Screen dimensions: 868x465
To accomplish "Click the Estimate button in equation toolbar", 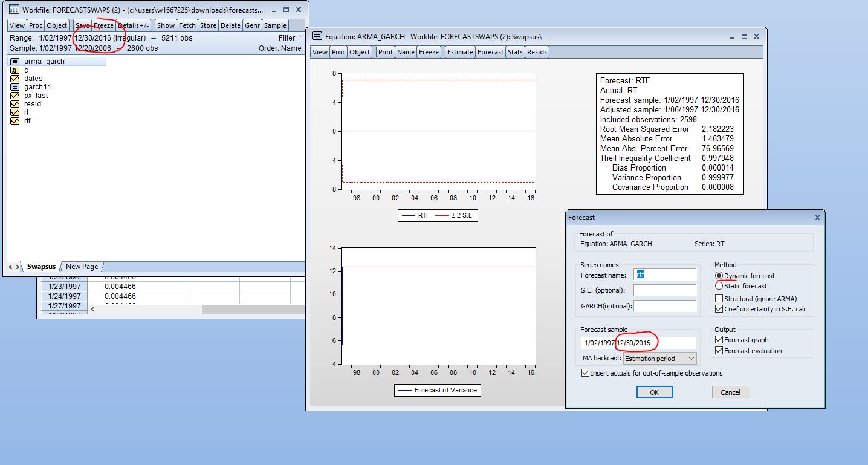I will (460, 52).
